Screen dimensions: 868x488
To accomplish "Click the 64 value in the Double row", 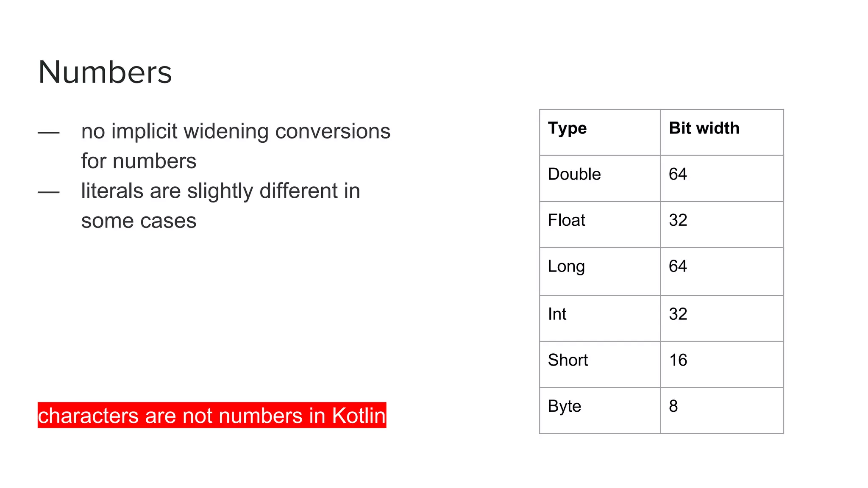I will tap(678, 174).
